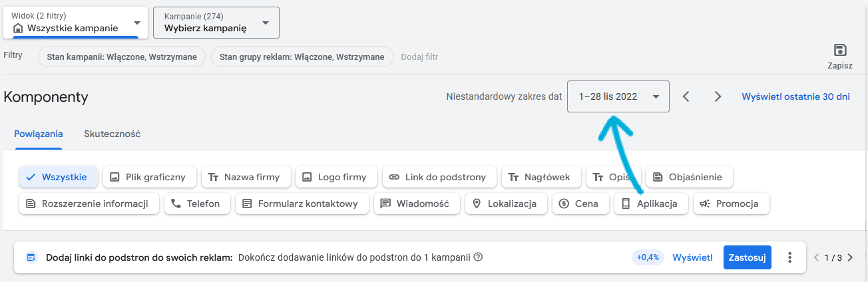Filter by Nagłówek
The image size is (868, 282).
coord(541,177)
